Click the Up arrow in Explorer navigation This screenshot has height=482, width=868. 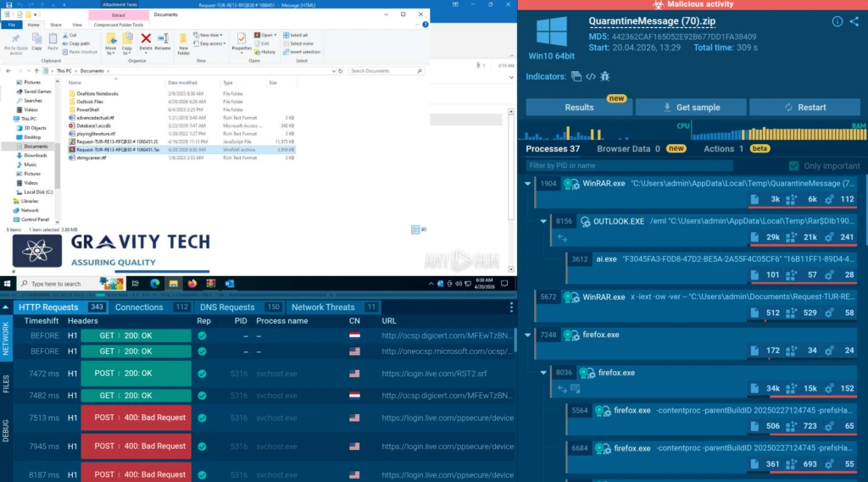(x=36, y=71)
